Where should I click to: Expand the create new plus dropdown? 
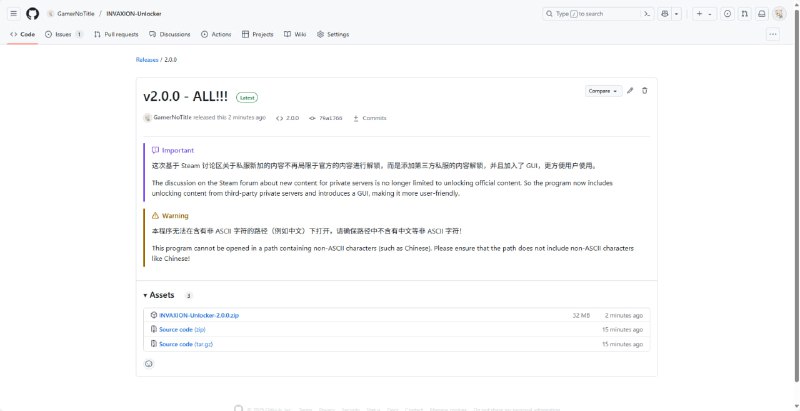tap(703, 14)
